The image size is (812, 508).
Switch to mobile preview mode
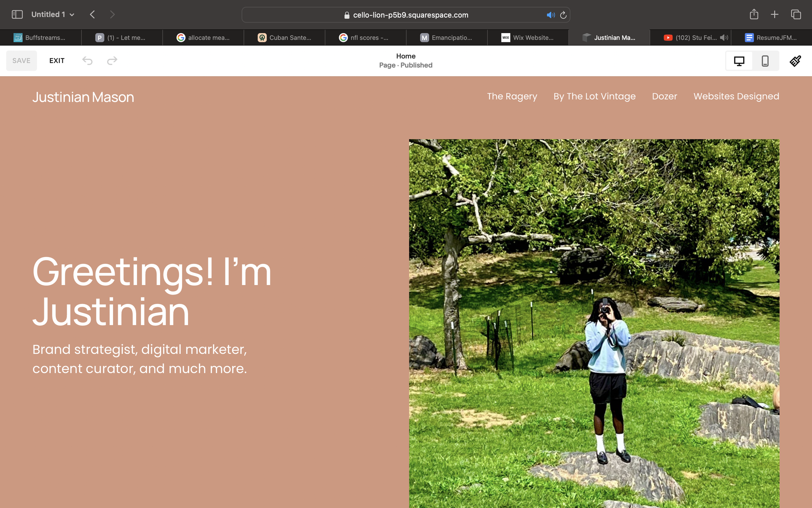coord(765,61)
